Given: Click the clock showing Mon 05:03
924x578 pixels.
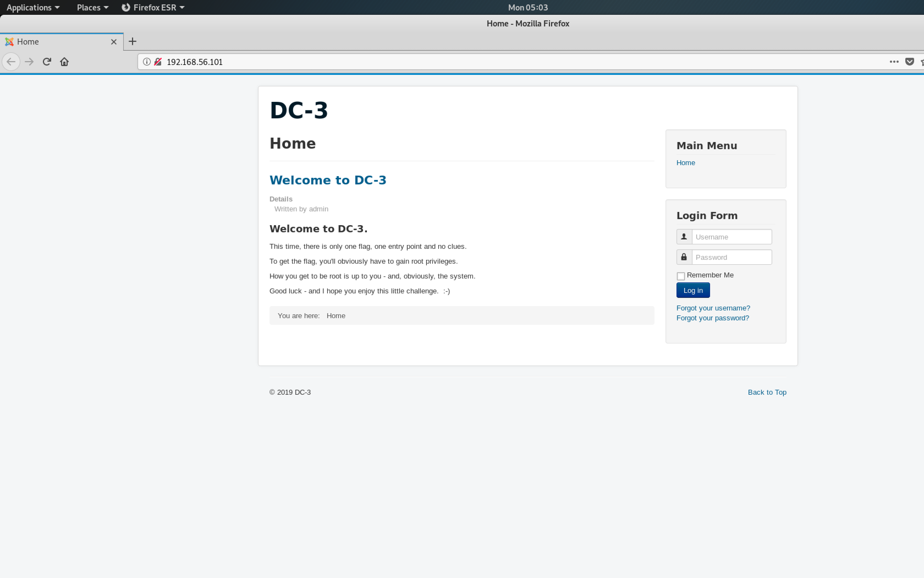Looking at the screenshot, I should (528, 7).
